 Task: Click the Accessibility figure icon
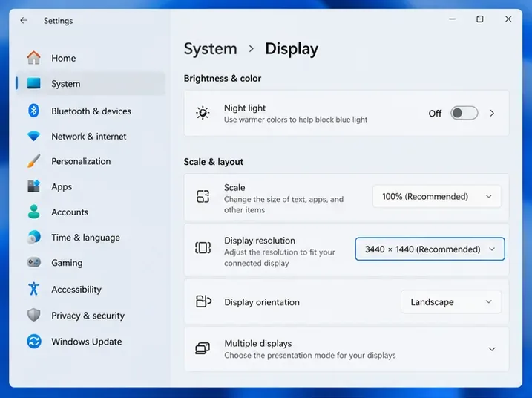[33, 289]
